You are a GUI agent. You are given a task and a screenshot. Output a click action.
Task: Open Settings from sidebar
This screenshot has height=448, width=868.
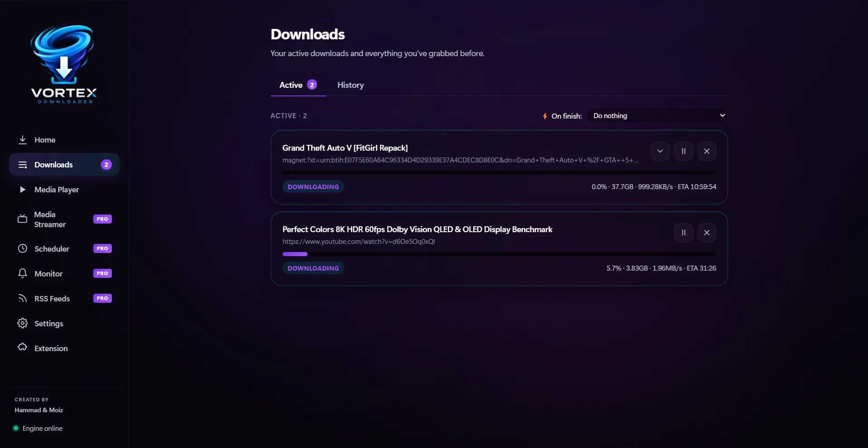pyautogui.click(x=64, y=324)
